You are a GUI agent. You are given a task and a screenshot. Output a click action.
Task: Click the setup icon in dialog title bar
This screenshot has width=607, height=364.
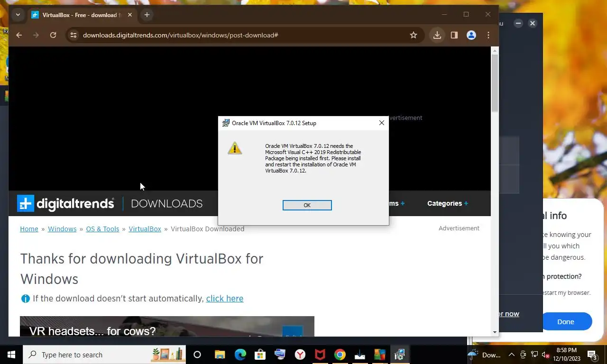coord(226,123)
